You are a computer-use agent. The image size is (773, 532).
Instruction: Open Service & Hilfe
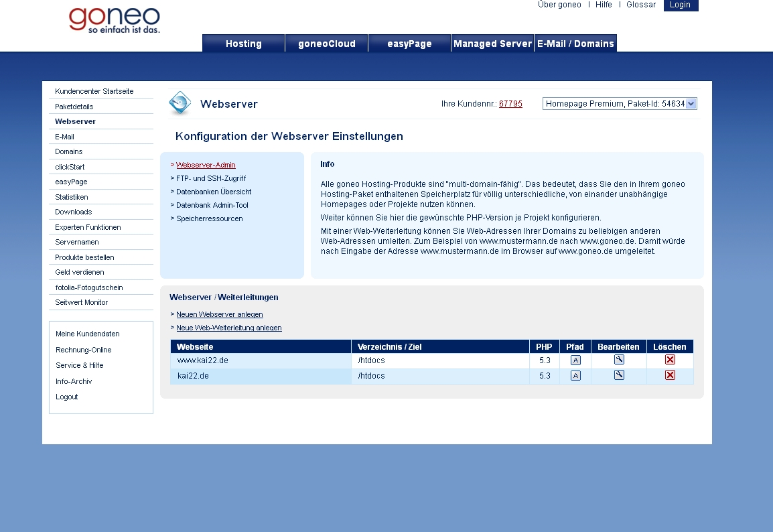[79, 365]
